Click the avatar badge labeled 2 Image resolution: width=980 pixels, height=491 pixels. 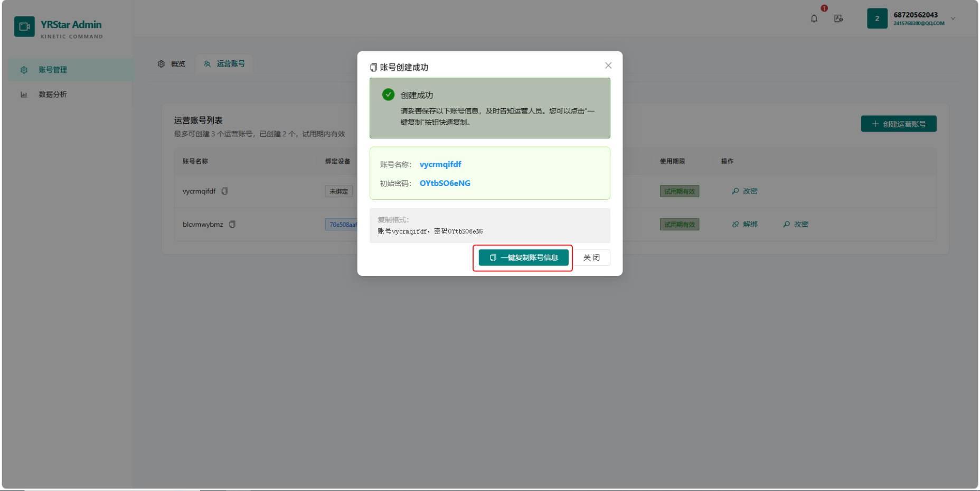click(877, 18)
